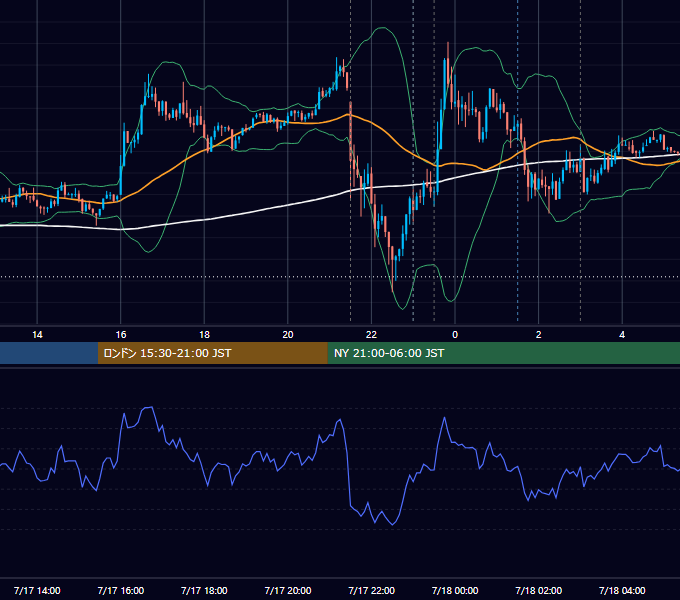
Task: Click the blue session bar before London
Action: (49, 353)
